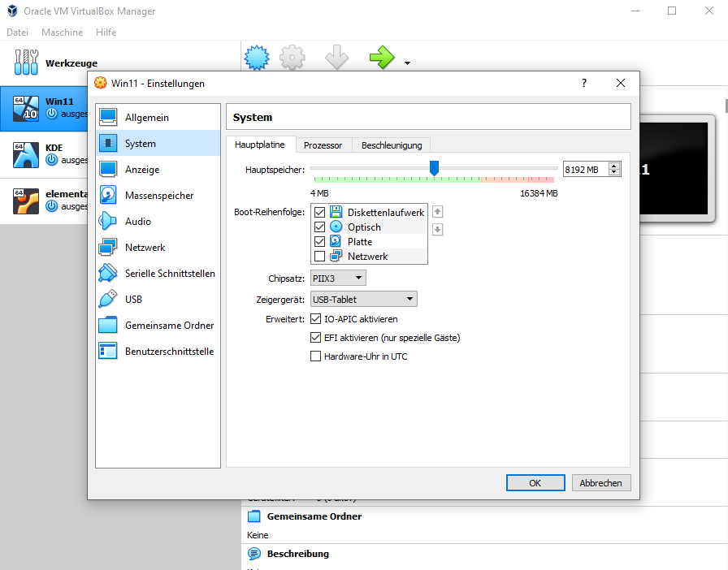Open Benutzerschnittstelle settings
This screenshot has height=570, width=728.
coord(158,352)
